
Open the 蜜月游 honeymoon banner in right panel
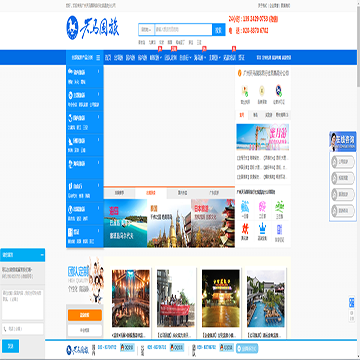point(263,137)
